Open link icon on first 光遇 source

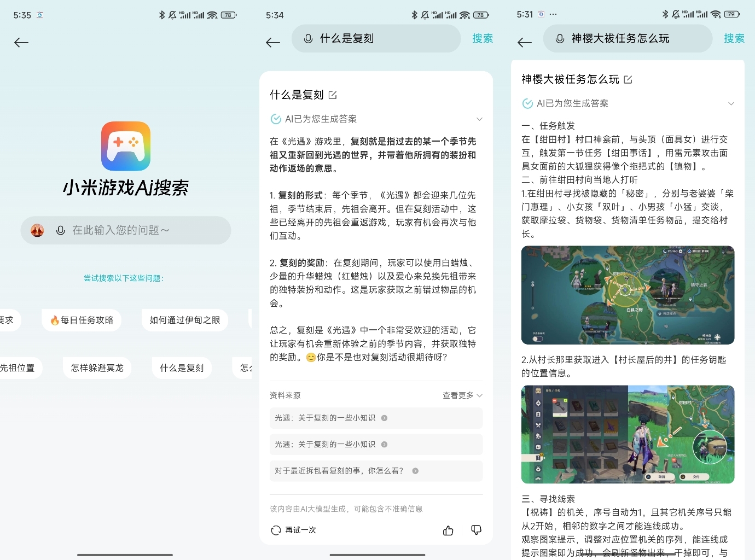[384, 418]
